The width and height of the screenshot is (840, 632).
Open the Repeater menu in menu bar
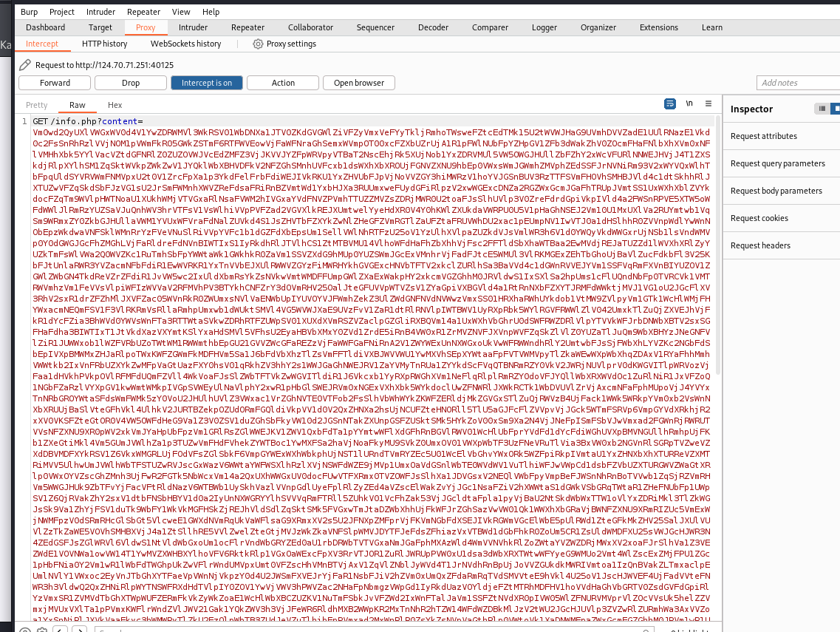coord(143,12)
